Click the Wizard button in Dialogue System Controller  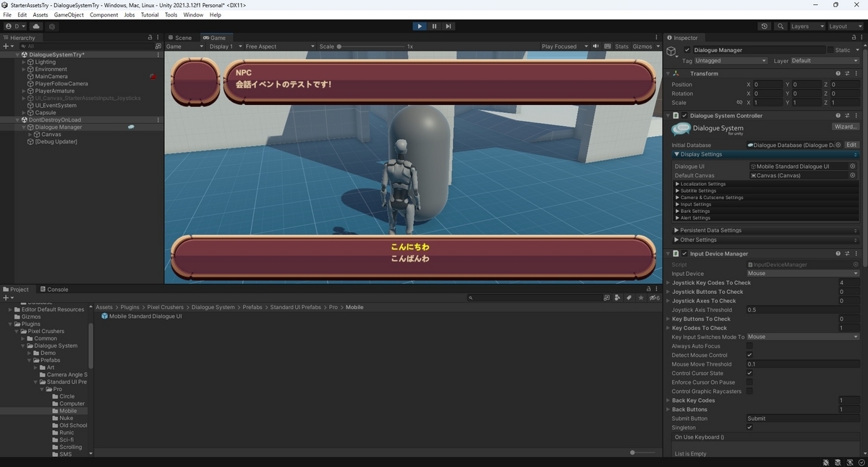point(844,126)
